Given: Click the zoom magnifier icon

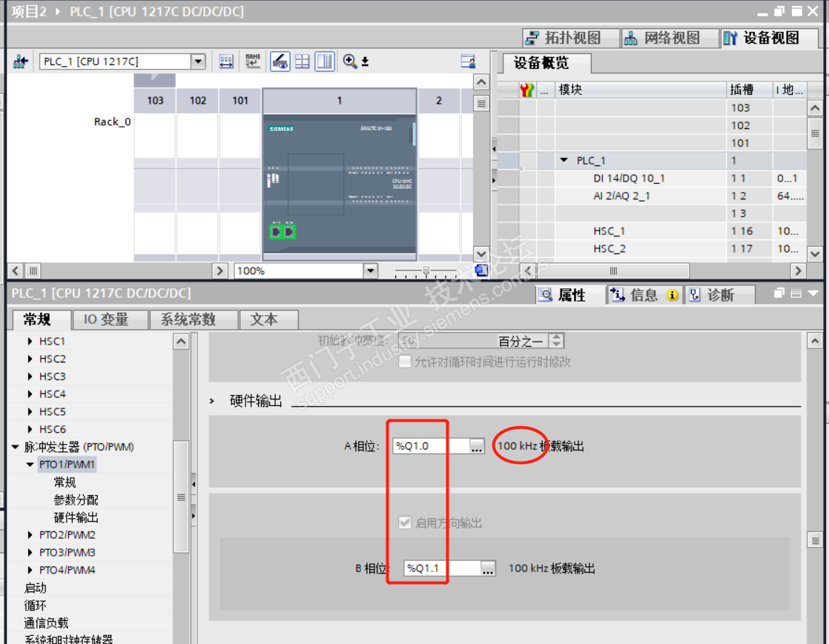Looking at the screenshot, I should pyautogui.click(x=350, y=62).
